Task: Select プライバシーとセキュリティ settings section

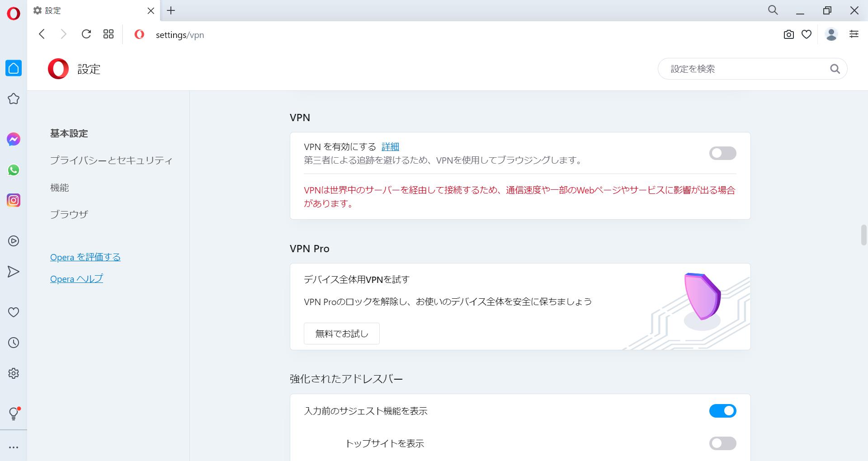Action: (111, 160)
